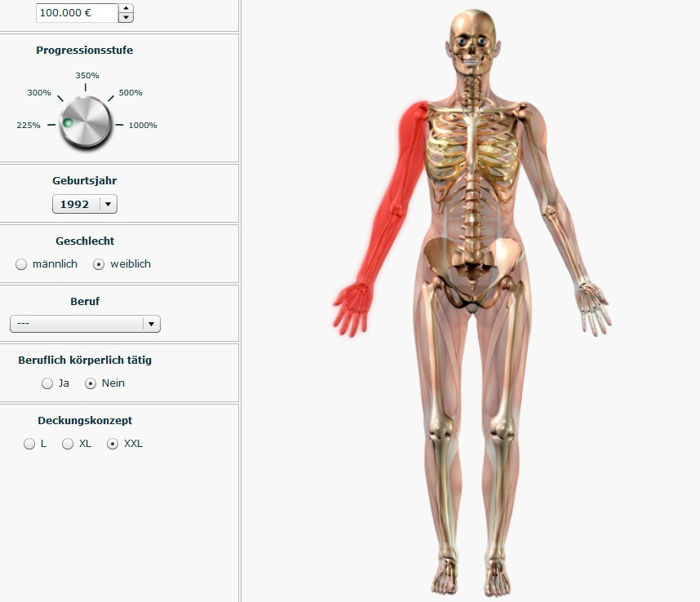The height and width of the screenshot is (602, 700).
Task: Choose Deckungskonzept XL
Action: (68, 444)
